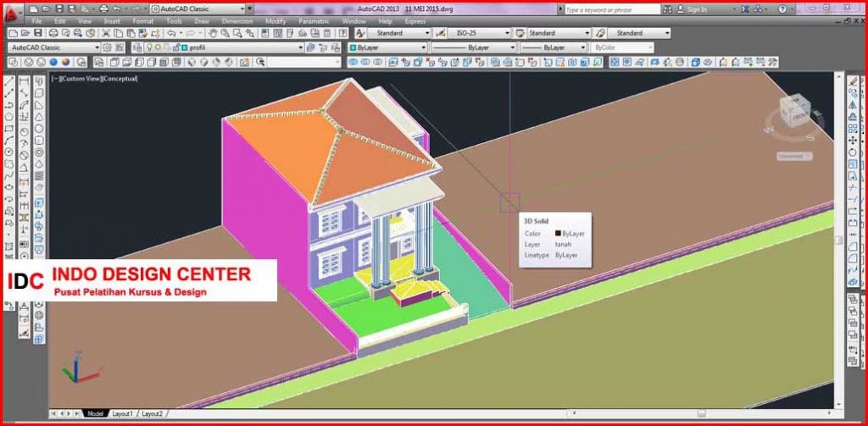Open the Insert menu
The width and height of the screenshot is (868, 426).
pyautogui.click(x=112, y=21)
